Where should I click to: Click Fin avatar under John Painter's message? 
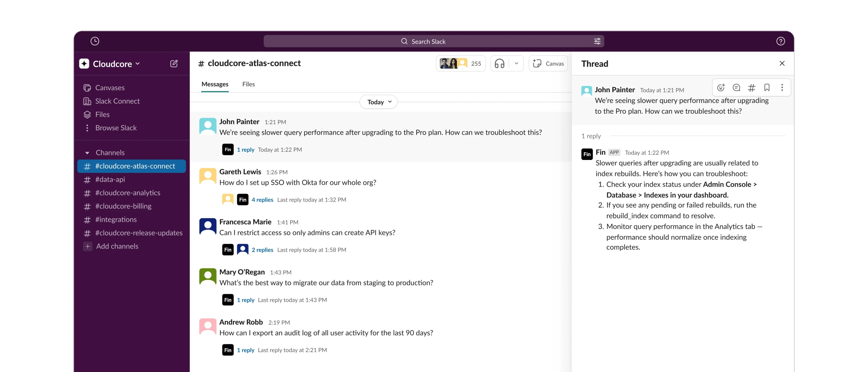click(228, 149)
